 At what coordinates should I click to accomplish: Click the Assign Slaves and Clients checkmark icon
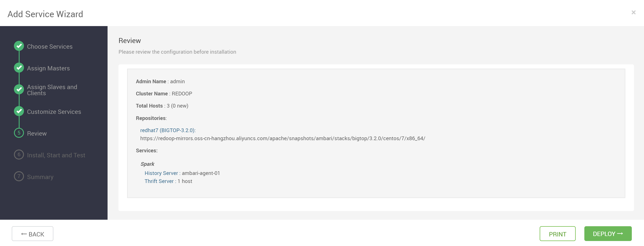click(19, 89)
